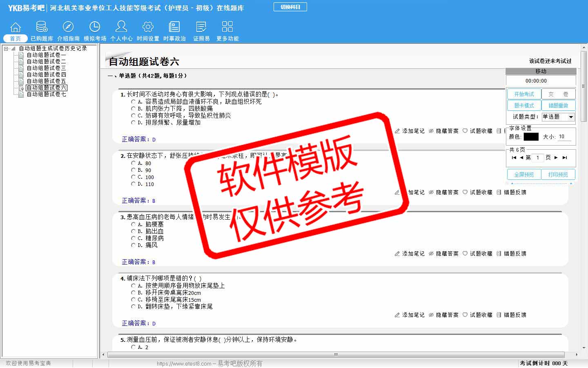Image resolution: width=588 pixels, height=368 pixels.
Task: Go to next page arrow
Action: point(556,157)
